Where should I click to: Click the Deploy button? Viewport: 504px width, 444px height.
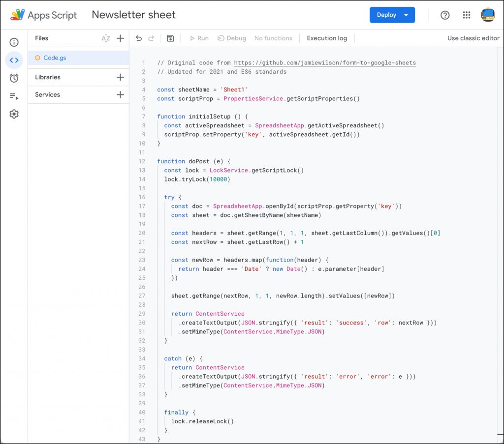[386, 15]
